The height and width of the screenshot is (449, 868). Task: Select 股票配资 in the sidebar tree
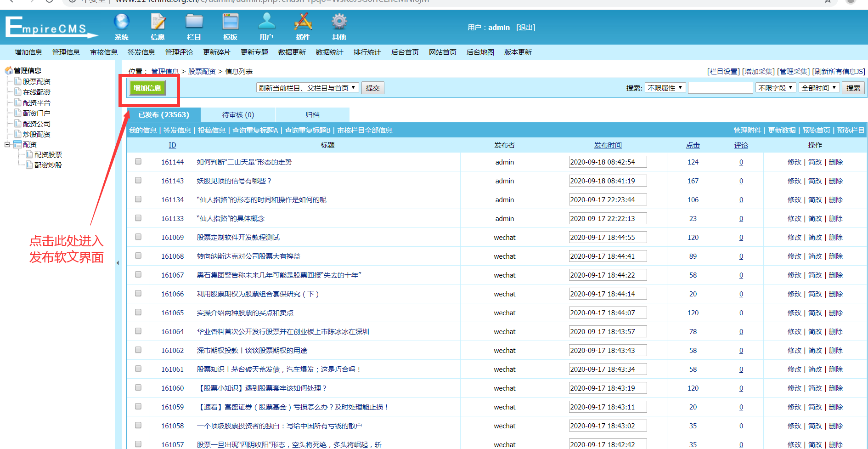coord(37,81)
